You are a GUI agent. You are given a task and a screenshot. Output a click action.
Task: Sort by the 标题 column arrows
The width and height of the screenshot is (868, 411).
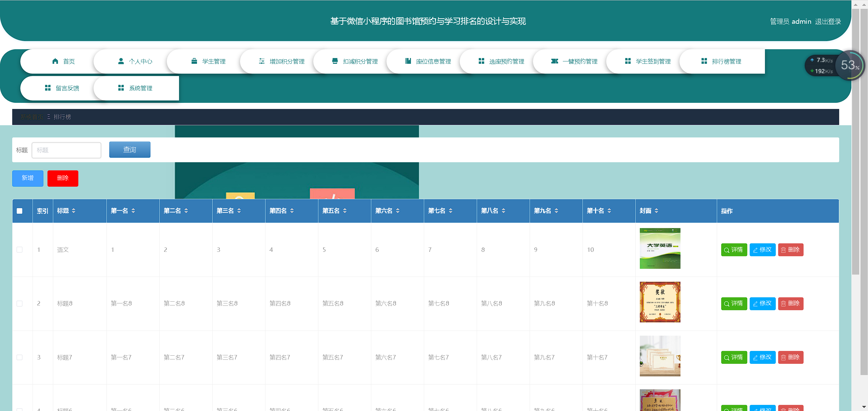click(x=74, y=211)
